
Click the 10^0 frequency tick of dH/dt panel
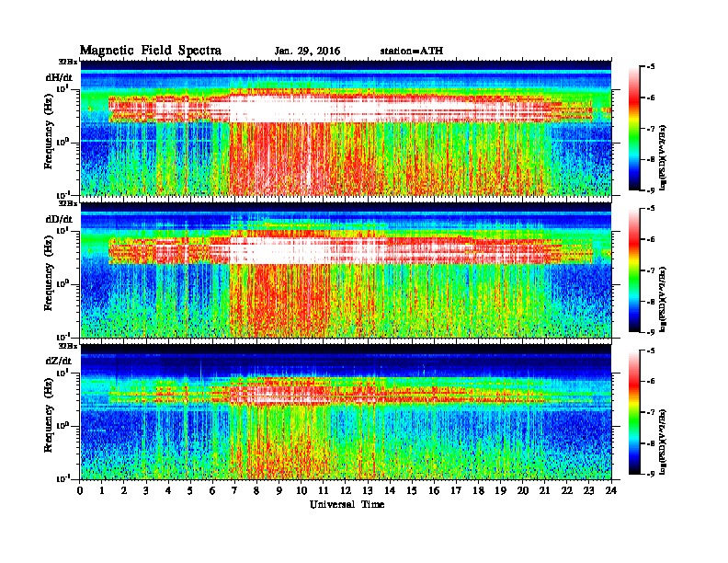(63, 142)
